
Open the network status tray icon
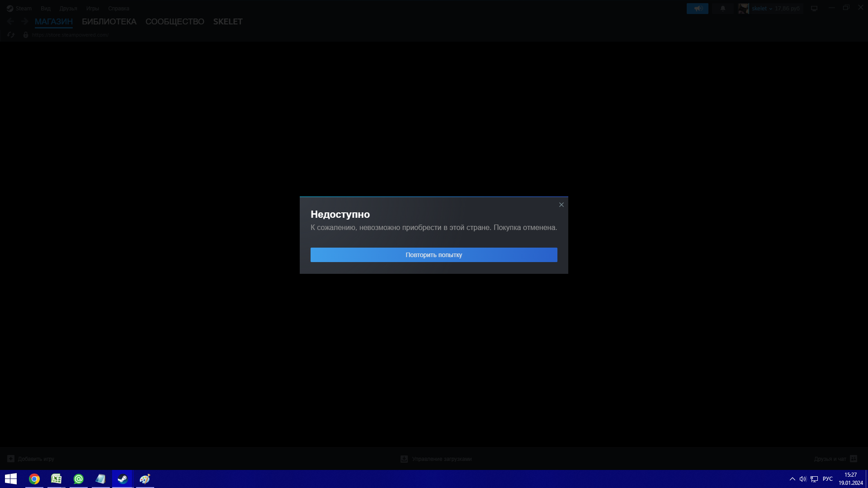point(814,479)
